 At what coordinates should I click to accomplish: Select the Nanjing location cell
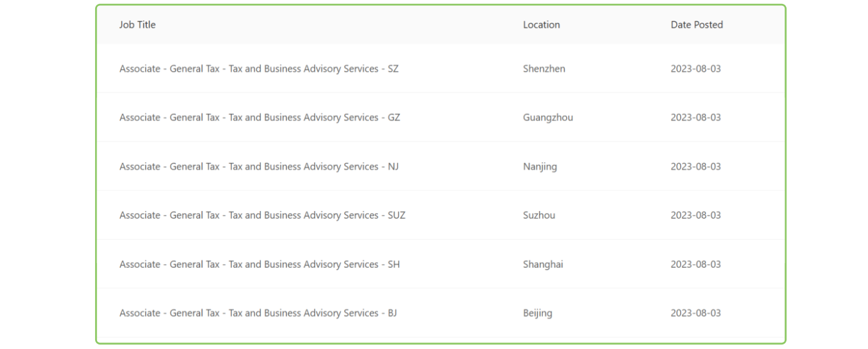click(x=540, y=167)
